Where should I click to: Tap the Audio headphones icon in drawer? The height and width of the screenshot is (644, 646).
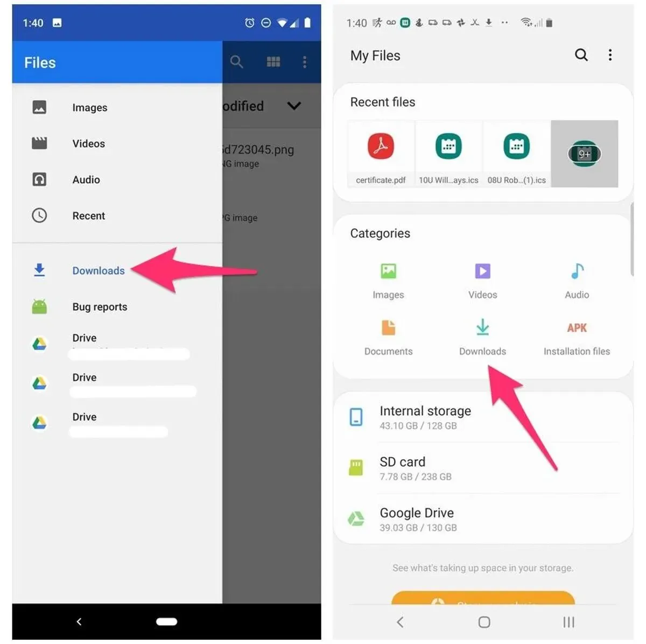39,179
